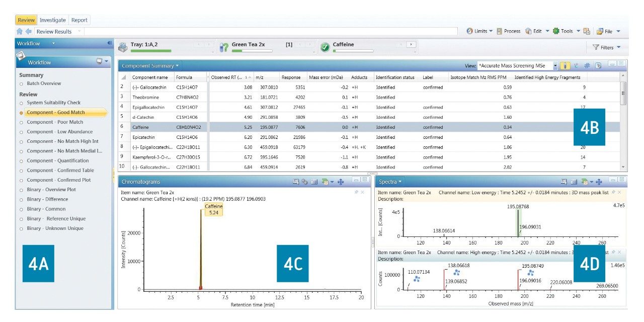Collapse the Workflow side panel
This screenshot has width=644, height=322.
[x=109, y=43]
